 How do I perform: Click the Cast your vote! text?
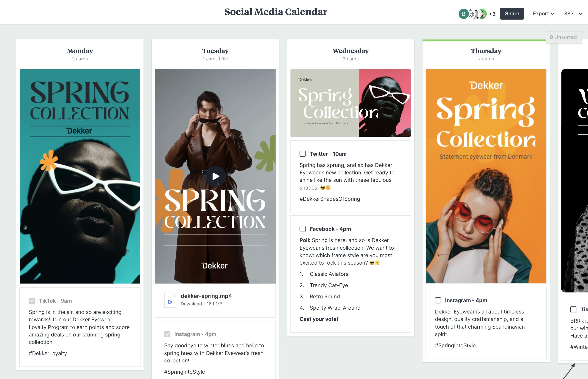pos(319,319)
